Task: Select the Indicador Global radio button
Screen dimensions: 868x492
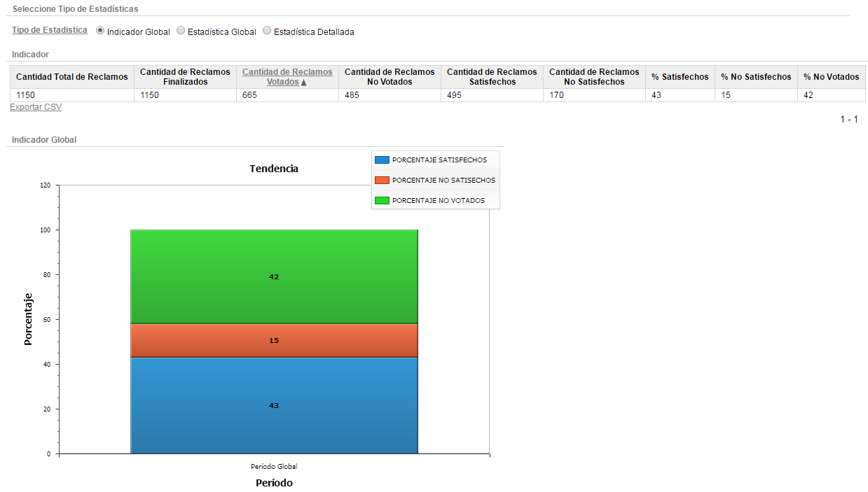Action: [100, 31]
